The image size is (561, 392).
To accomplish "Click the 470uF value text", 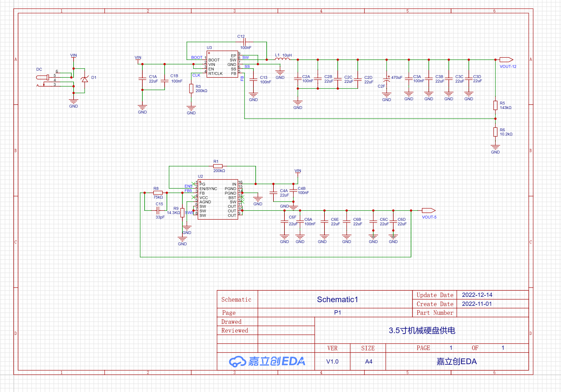I will [397, 77].
